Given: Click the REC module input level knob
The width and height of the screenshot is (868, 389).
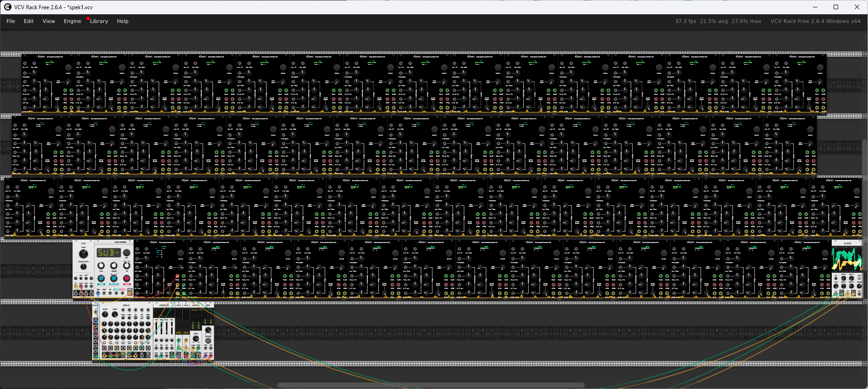Looking at the screenshot, I should (x=208, y=331).
